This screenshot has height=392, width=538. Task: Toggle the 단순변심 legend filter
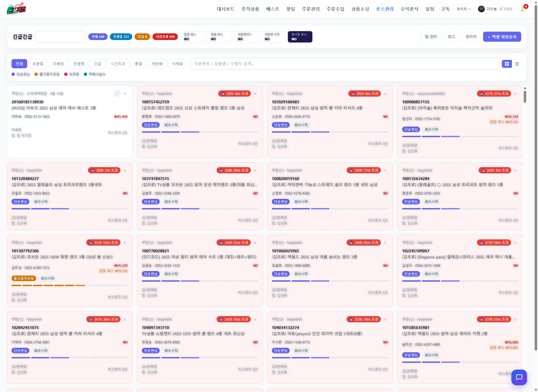pos(21,74)
